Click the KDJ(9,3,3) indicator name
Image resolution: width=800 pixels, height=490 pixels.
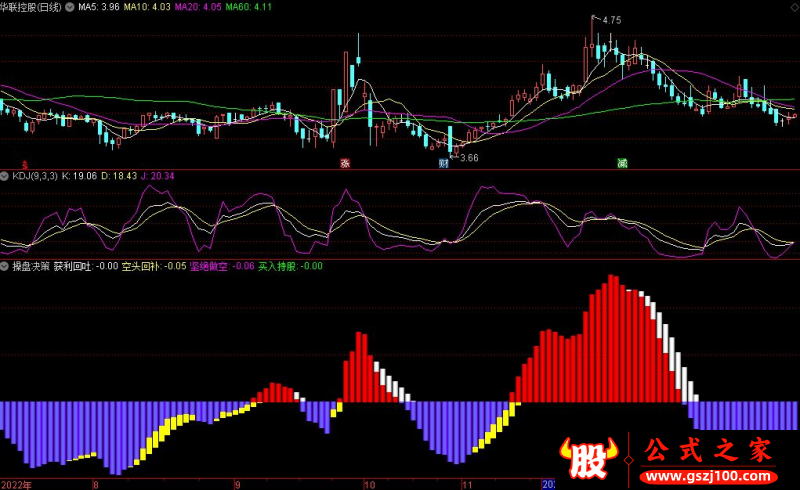pyautogui.click(x=35, y=176)
